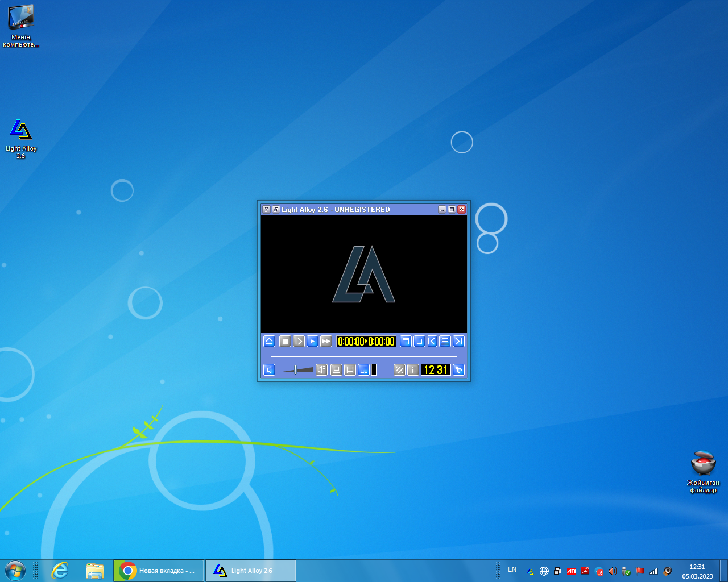The image size is (728, 582).
Task: Switch to fullscreen window mode button
Action: coord(406,341)
